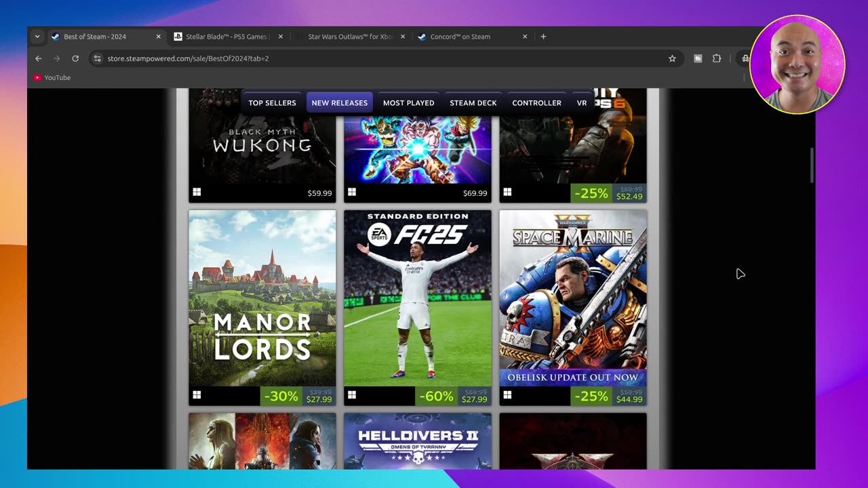View site information icon in address bar
The height and width of the screenshot is (488, 868).
pos(98,58)
